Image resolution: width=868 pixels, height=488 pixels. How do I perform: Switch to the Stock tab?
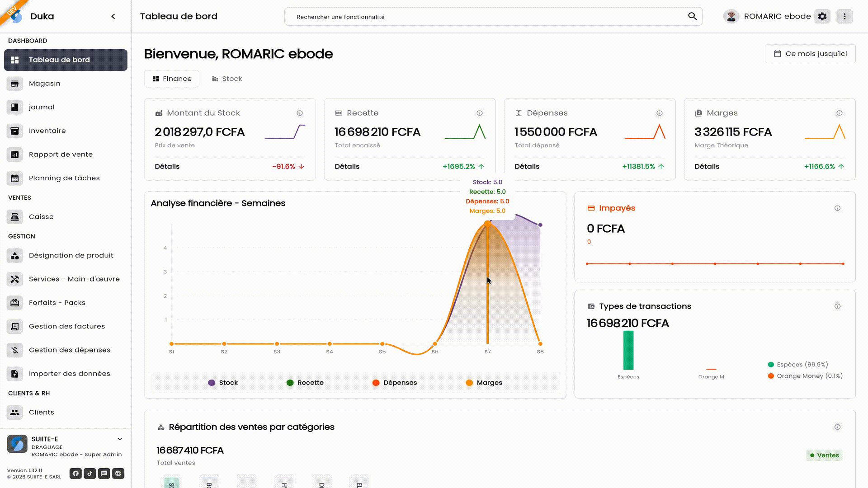[x=227, y=79]
